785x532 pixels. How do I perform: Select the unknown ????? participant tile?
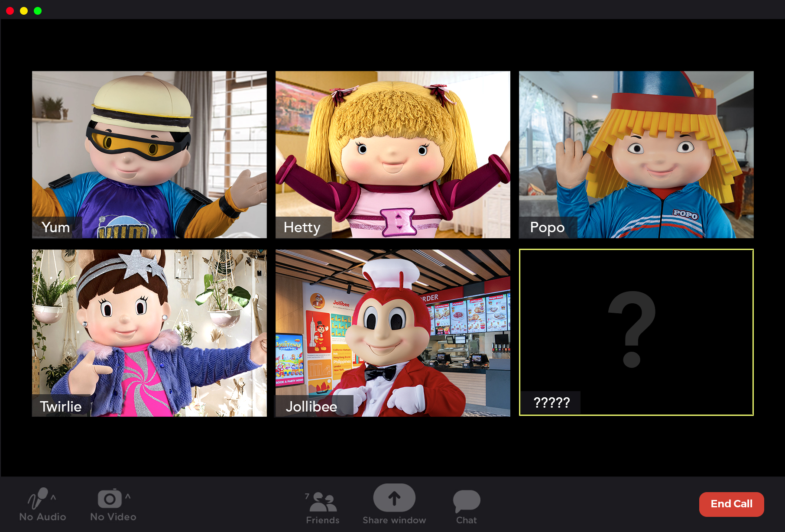pyautogui.click(x=636, y=332)
